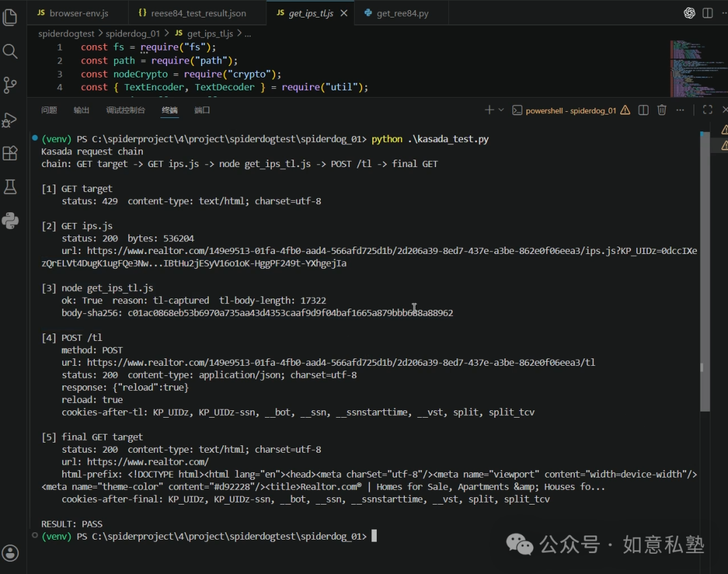
Task: Click the 'status: 429' text
Action: click(x=90, y=201)
